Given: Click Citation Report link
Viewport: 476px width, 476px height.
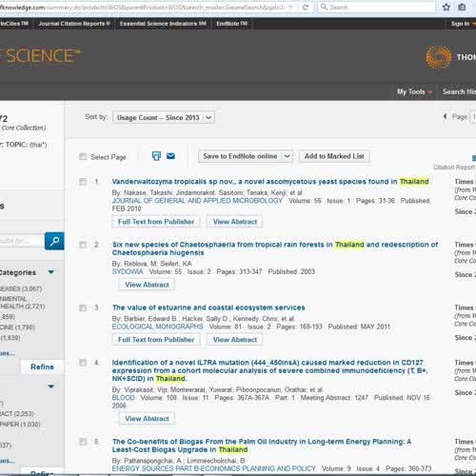Looking at the screenshot, I should (x=454, y=168).
